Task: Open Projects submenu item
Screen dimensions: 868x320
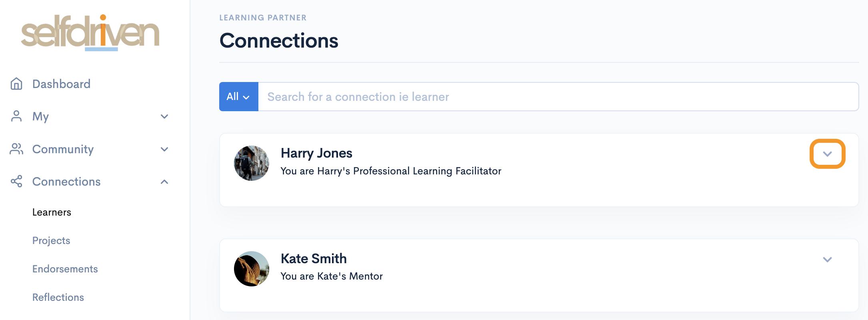Action: [x=51, y=241]
